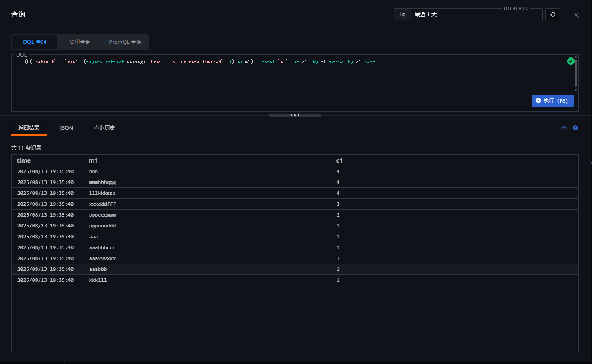Screen dimensions: 592x364
Task: Click the scroll down arrow in DQL editor
Action: tap(576, 90)
